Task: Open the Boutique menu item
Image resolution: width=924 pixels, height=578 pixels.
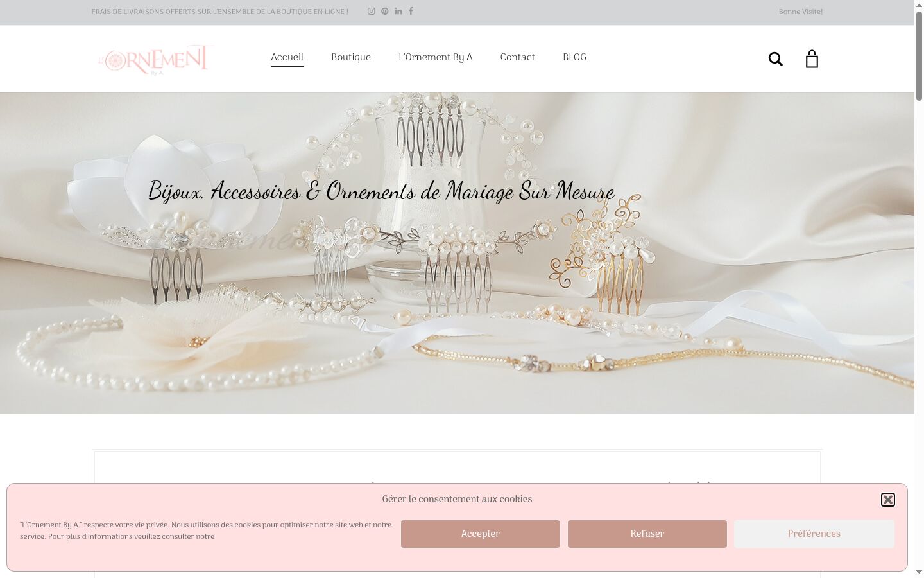Action: [351, 57]
